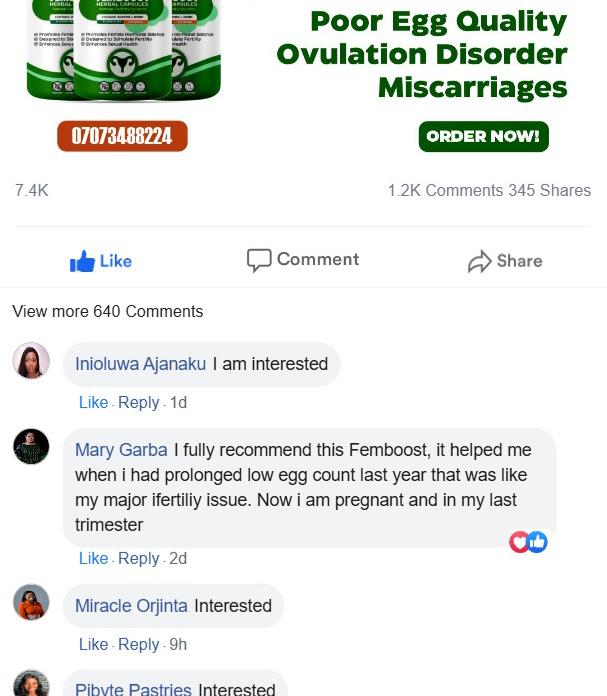Click the Comment speech bubble icon
This screenshot has width=607, height=696.
(259, 260)
